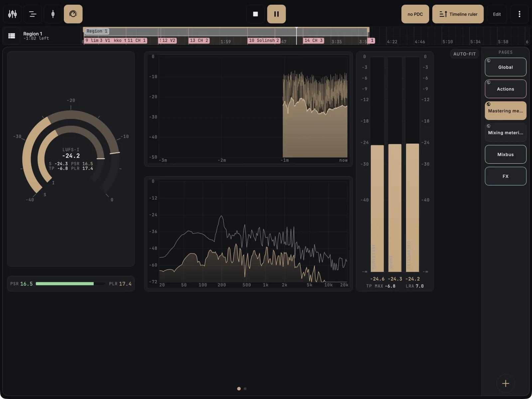Click the integrated loudness meter bar
This screenshot has height=399, width=532.
(x=412, y=208)
